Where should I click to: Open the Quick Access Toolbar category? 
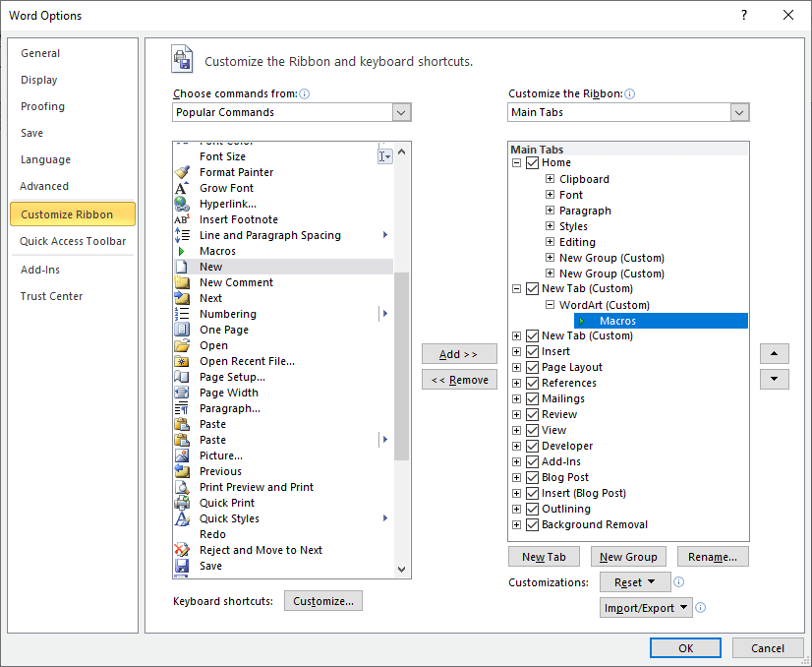tap(73, 241)
